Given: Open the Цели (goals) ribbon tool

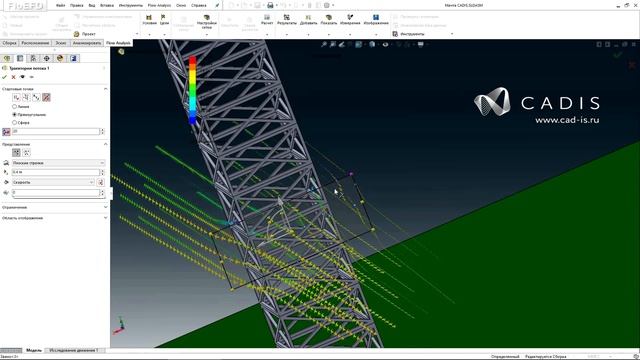Looking at the screenshot, I should point(164,20).
